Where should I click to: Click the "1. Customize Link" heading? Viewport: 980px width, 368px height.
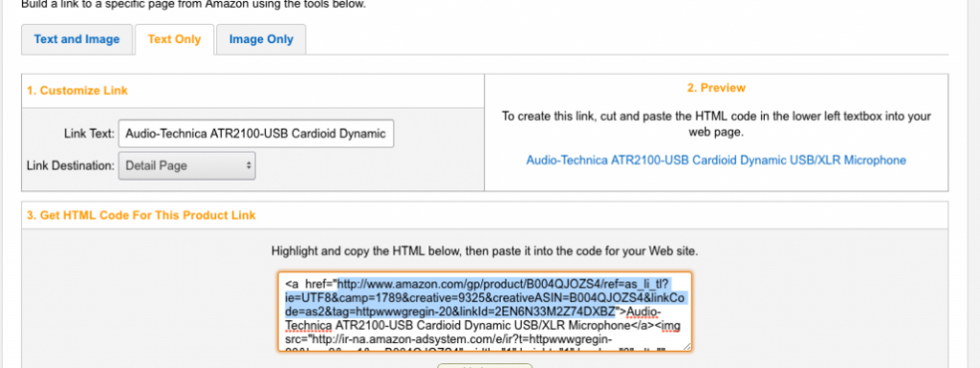click(x=78, y=90)
